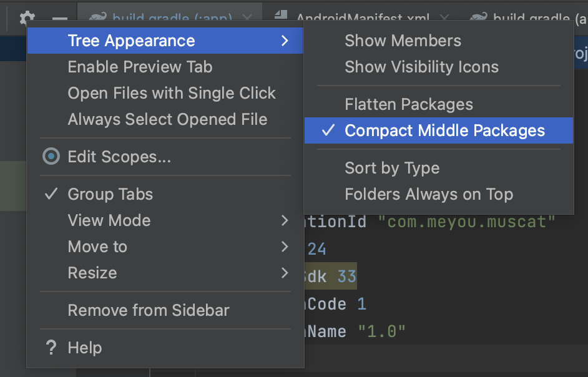Toggle Compact Middle Packages option
This screenshot has height=377, width=588.
coord(444,130)
